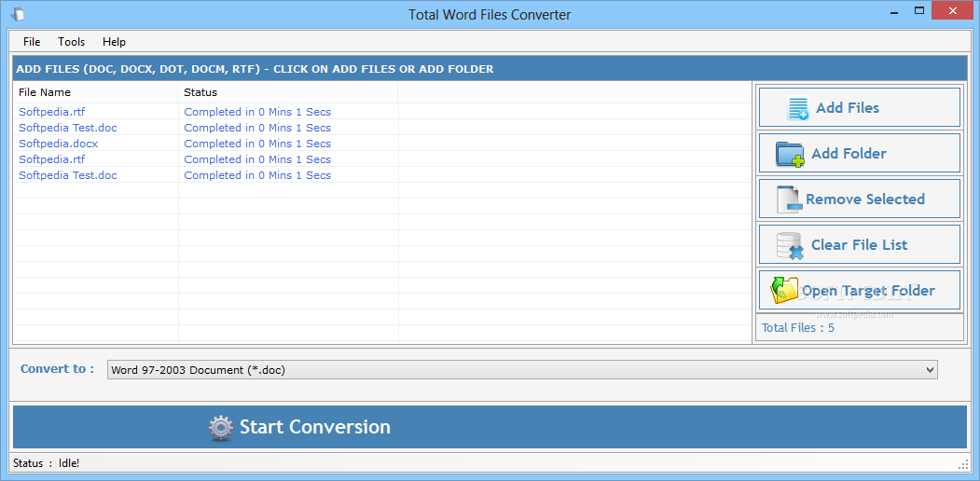Click the Add Files button label
This screenshot has height=481, width=980.
[x=848, y=108]
